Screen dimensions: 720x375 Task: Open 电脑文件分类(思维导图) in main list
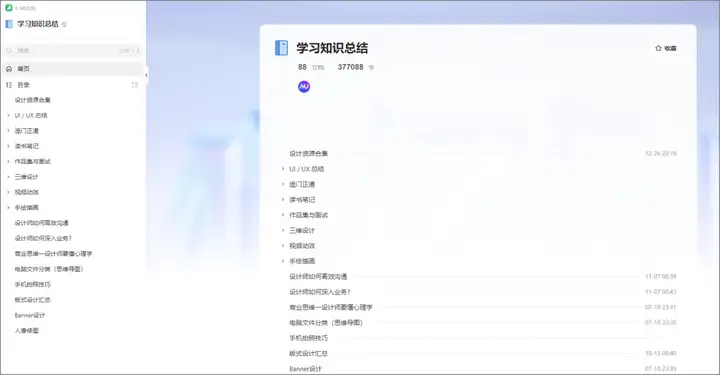pyautogui.click(x=326, y=323)
